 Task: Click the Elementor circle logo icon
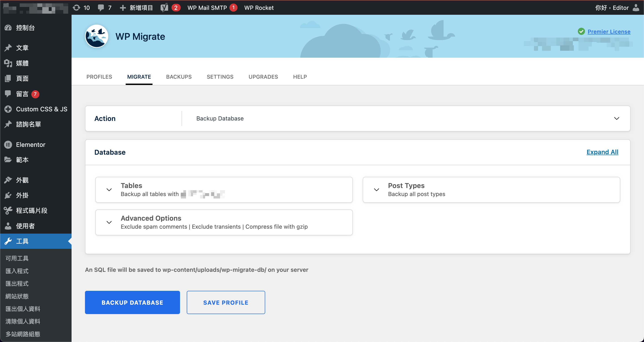tap(8, 144)
